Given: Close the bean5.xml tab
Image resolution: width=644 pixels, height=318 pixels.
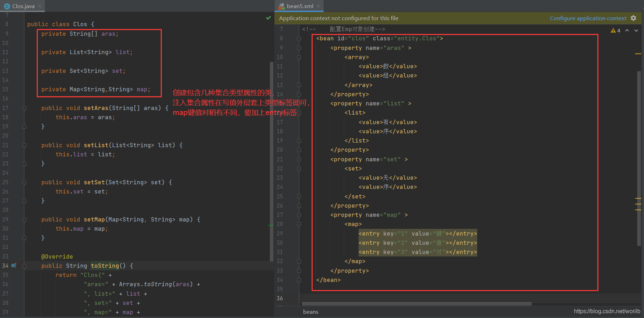Looking at the screenshot, I should click(x=318, y=6).
